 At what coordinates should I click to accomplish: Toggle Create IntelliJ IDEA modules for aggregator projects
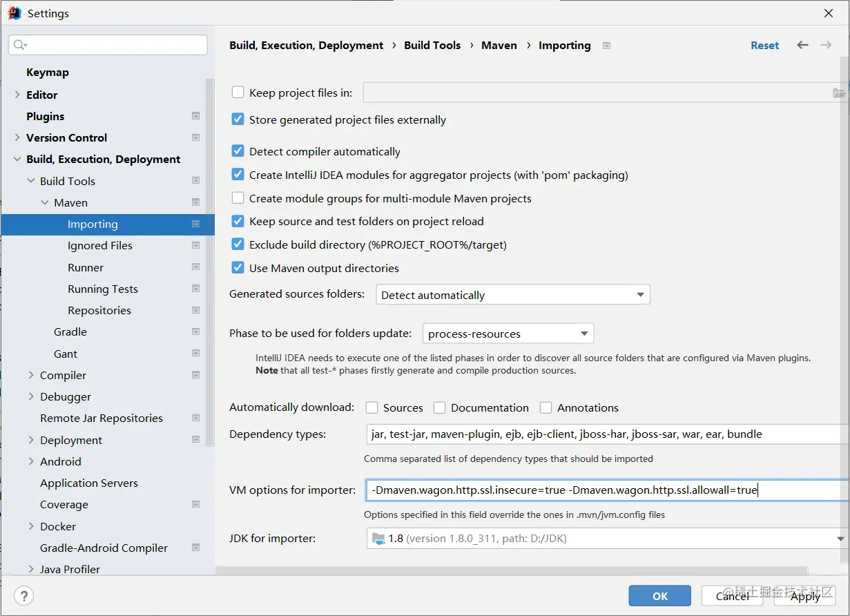238,175
